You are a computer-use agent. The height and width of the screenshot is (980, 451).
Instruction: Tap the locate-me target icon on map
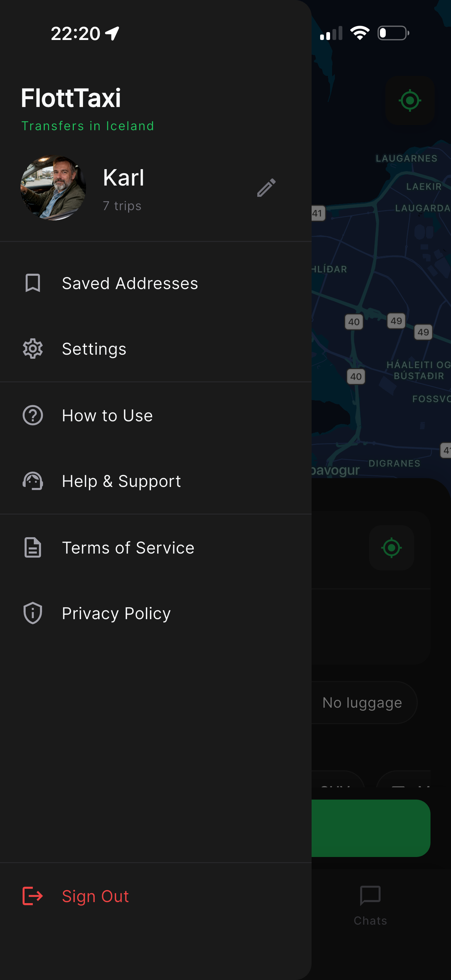pyautogui.click(x=410, y=100)
